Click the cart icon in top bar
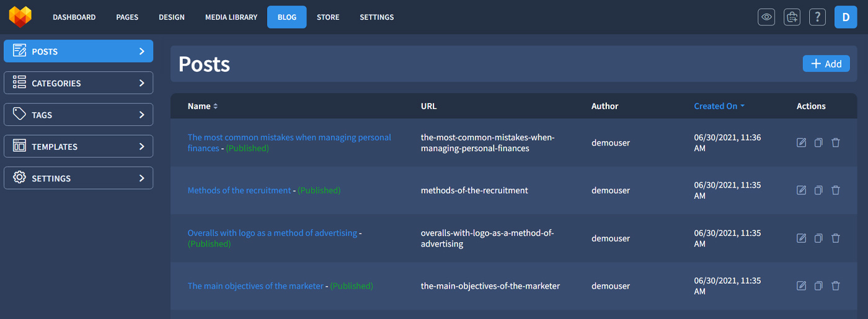The image size is (868, 319). [792, 17]
